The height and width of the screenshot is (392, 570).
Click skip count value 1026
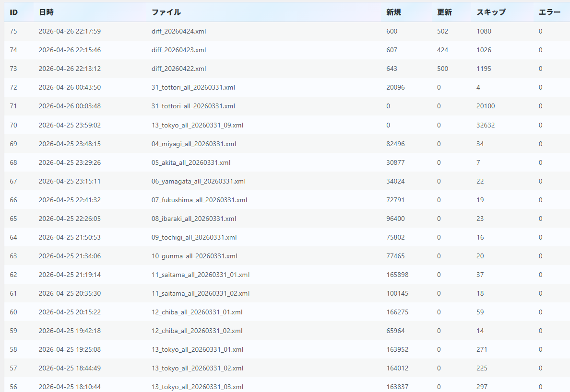484,50
